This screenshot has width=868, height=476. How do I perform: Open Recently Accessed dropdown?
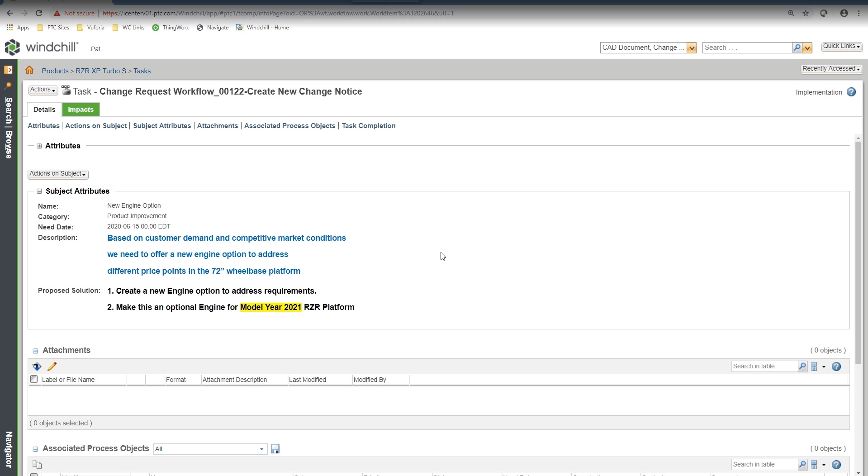pos(831,69)
